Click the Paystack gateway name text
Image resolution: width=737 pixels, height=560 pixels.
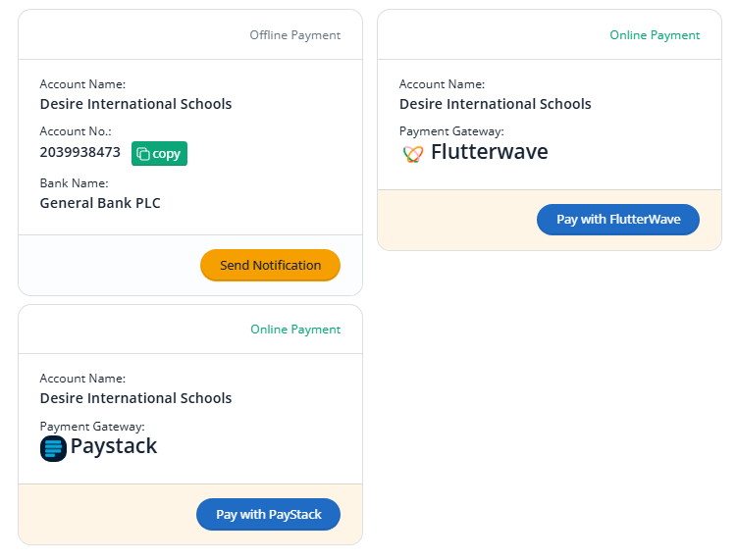(x=114, y=447)
